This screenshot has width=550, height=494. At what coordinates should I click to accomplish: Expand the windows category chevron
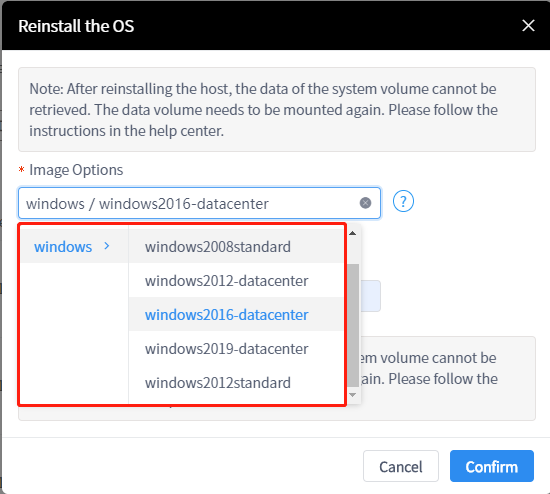107,246
